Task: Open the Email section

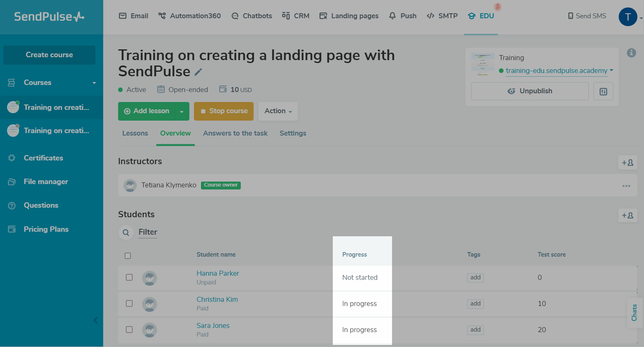Action: point(133,16)
